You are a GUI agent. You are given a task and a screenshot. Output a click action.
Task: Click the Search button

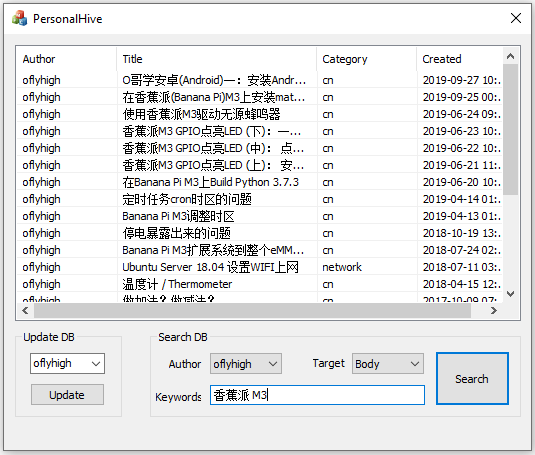(472, 379)
